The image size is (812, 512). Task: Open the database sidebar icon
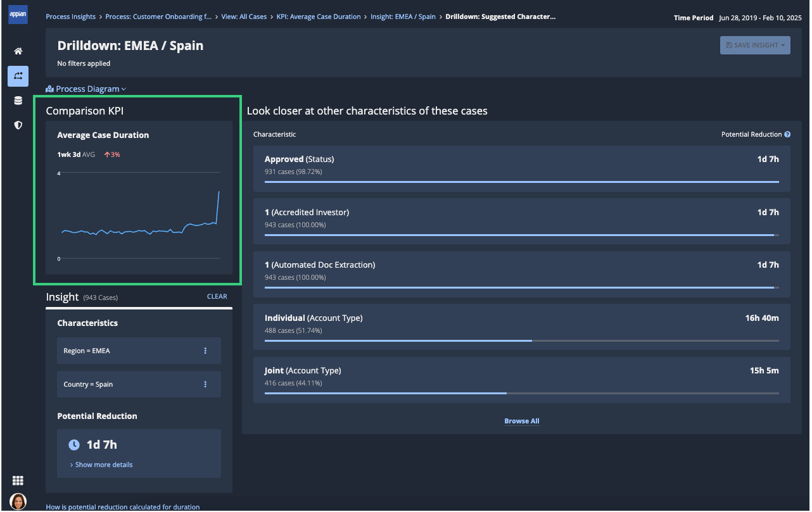[18, 101]
